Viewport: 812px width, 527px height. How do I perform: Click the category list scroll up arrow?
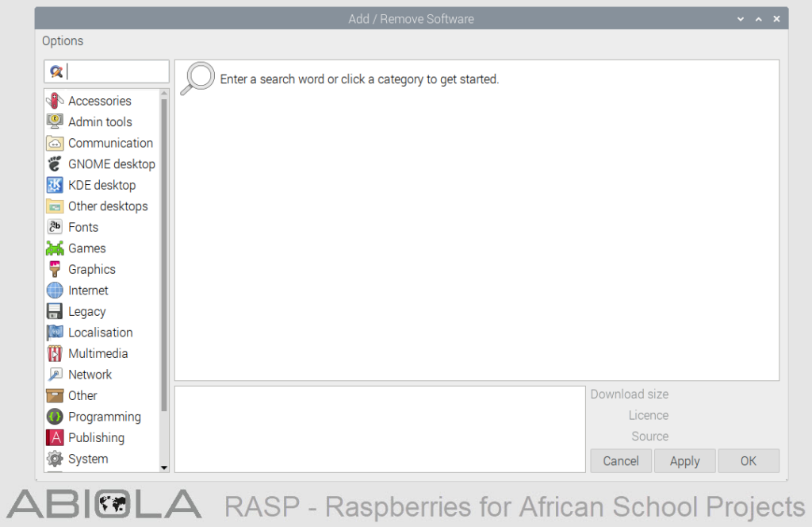(164, 94)
